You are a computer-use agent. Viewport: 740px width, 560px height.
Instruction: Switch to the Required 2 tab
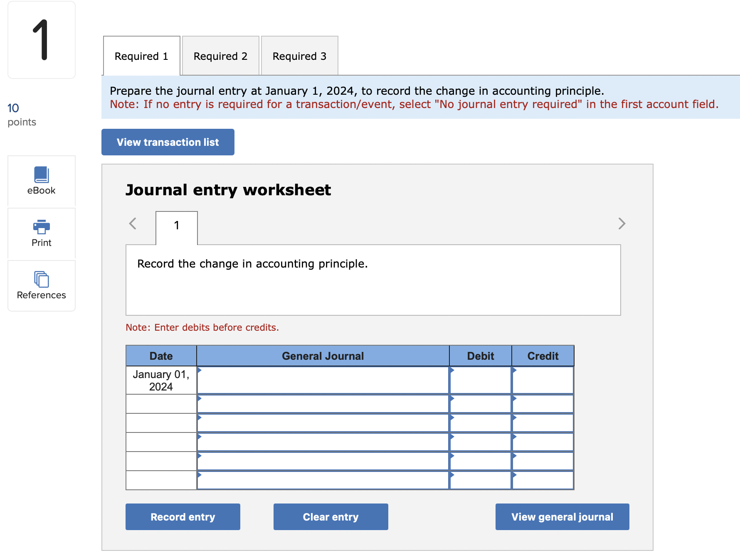(221, 56)
